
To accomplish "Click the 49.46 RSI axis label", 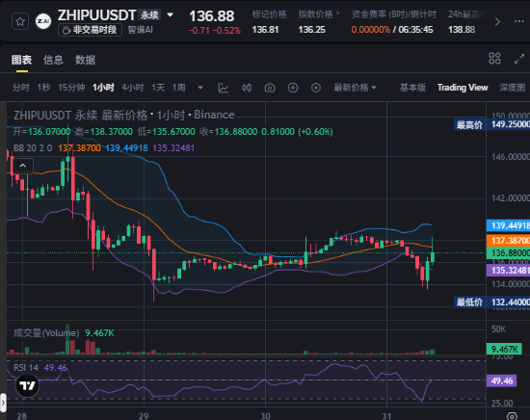I will 502,381.
